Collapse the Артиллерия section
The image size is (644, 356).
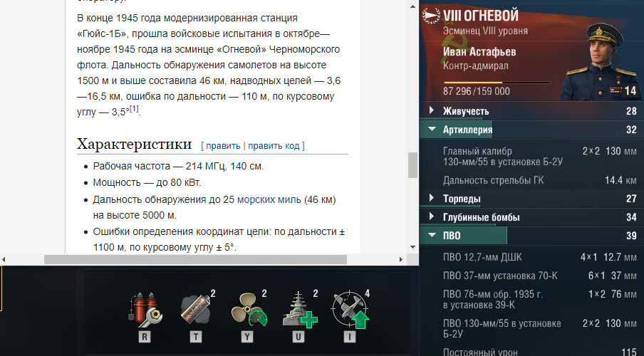click(x=531, y=130)
